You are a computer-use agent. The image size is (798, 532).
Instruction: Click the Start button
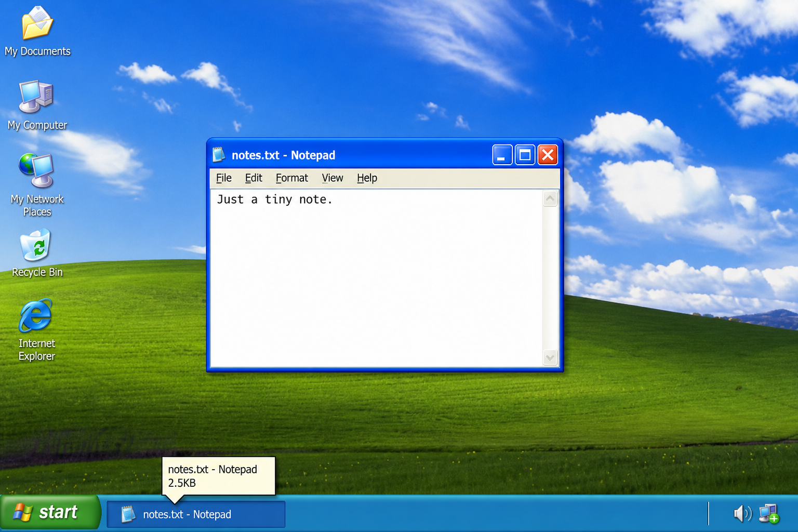[50, 513]
